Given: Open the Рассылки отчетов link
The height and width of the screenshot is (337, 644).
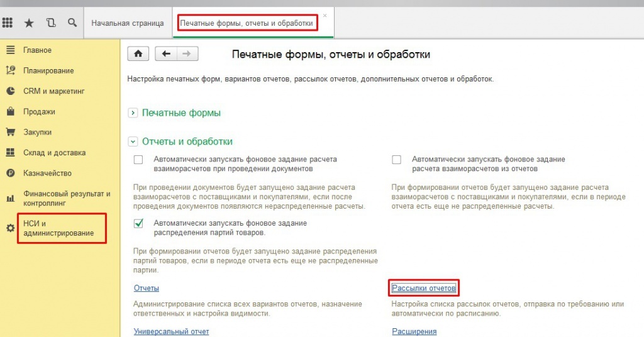Looking at the screenshot, I should pyautogui.click(x=423, y=288).
